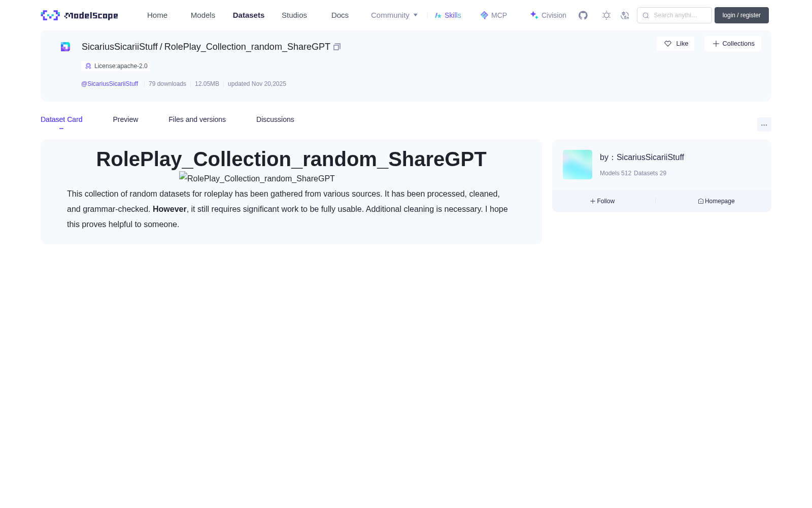Viewport: 812px width, 508px height.
Task: Click the MCP diamond icon
Action: [x=484, y=15]
